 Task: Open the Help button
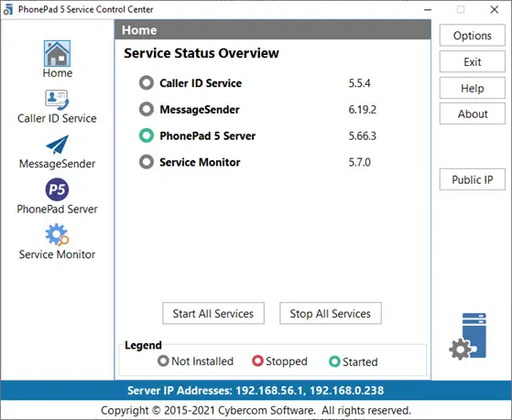(x=473, y=88)
